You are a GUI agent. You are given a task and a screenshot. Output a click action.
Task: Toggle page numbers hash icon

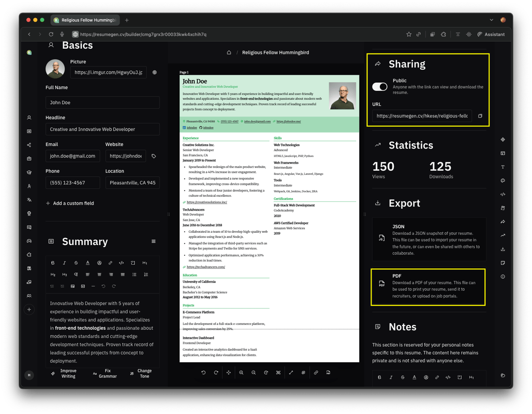pyautogui.click(x=303, y=373)
